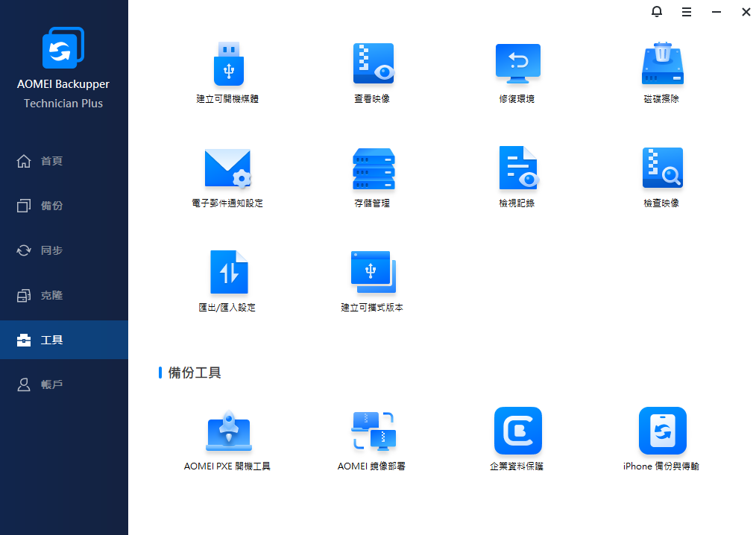Switch to 同步 sync in sidebar
This screenshot has height=535, width=756.
point(64,250)
